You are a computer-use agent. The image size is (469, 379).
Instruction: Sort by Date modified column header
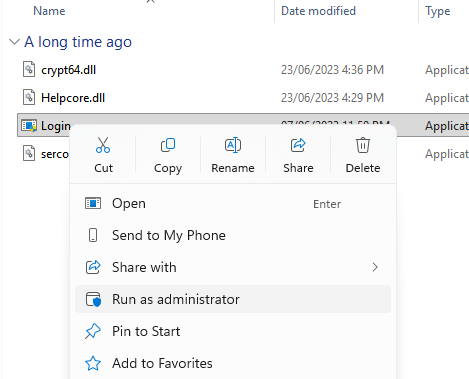(x=318, y=11)
